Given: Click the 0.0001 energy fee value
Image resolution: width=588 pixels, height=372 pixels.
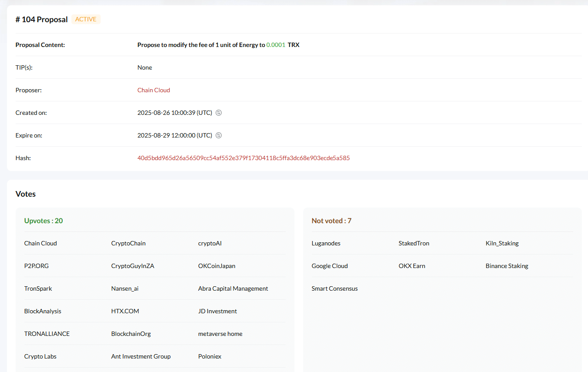Looking at the screenshot, I should click(x=276, y=45).
